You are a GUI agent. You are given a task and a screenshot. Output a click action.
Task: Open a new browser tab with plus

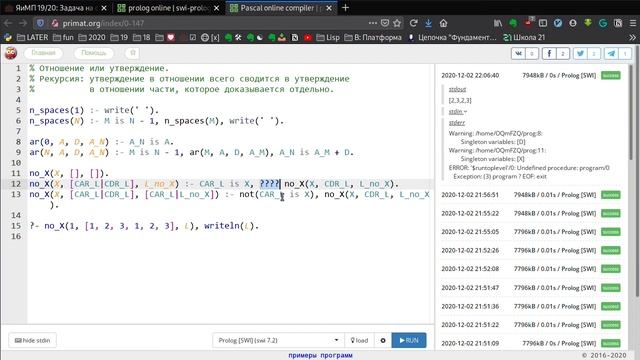click(x=345, y=8)
